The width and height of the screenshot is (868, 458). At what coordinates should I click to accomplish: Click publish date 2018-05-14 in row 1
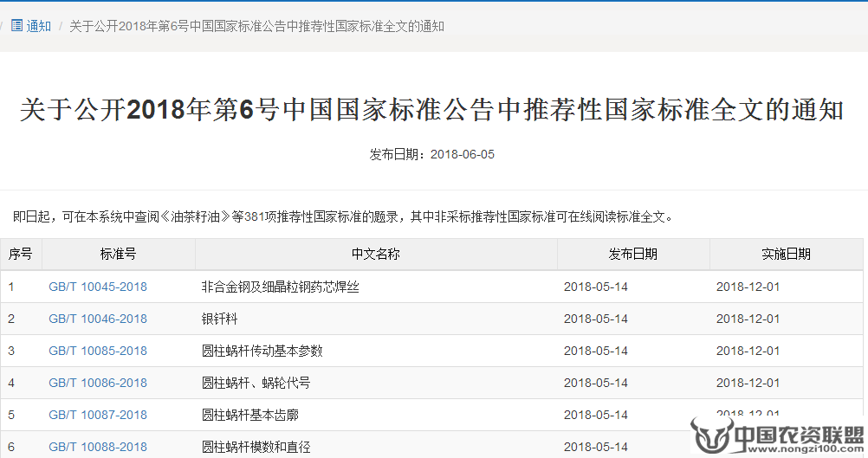(596, 287)
